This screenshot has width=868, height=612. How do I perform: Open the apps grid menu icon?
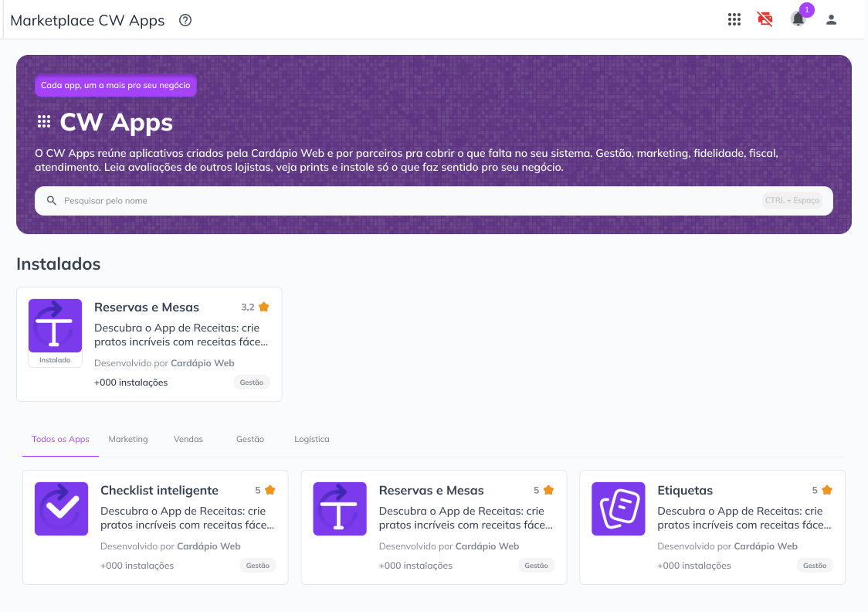point(734,19)
